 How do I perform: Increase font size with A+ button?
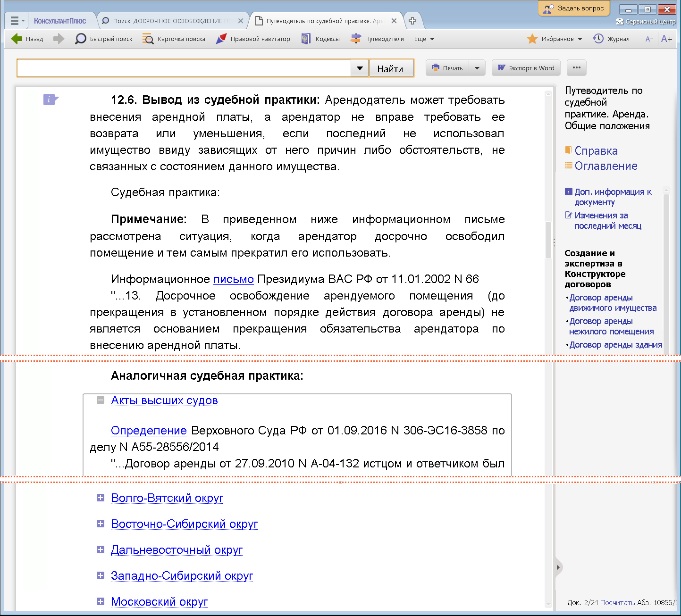(666, 39)
